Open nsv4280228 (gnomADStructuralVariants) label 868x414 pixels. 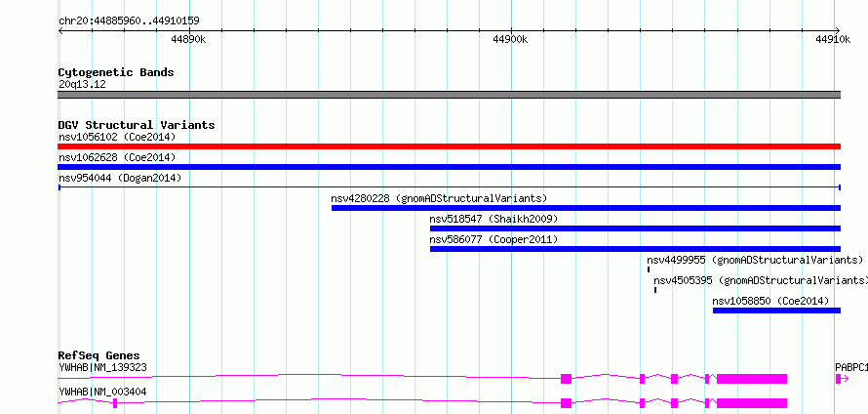click(x=439, y=198)
